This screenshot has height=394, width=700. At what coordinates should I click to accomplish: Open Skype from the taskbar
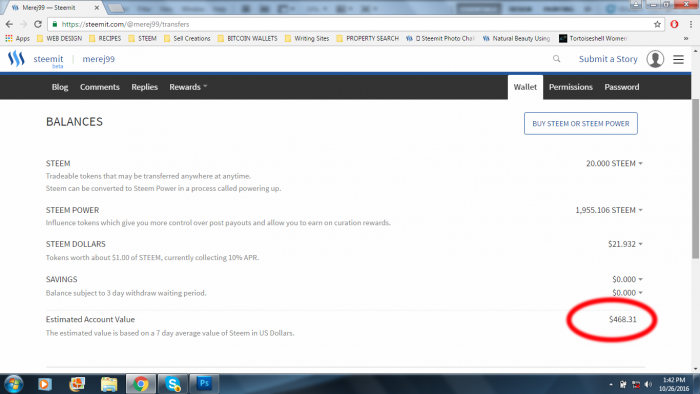point(173,384)
